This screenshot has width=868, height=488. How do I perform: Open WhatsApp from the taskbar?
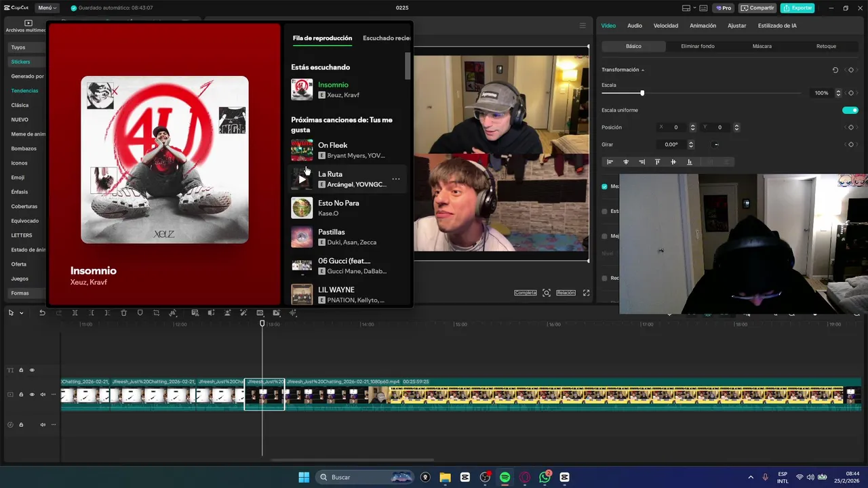(545, 477)
